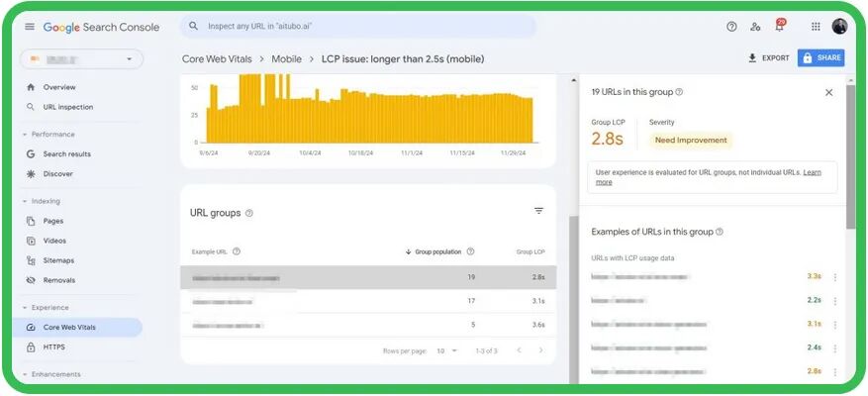
Task: Collapse the Performance section
Action: 25,134
